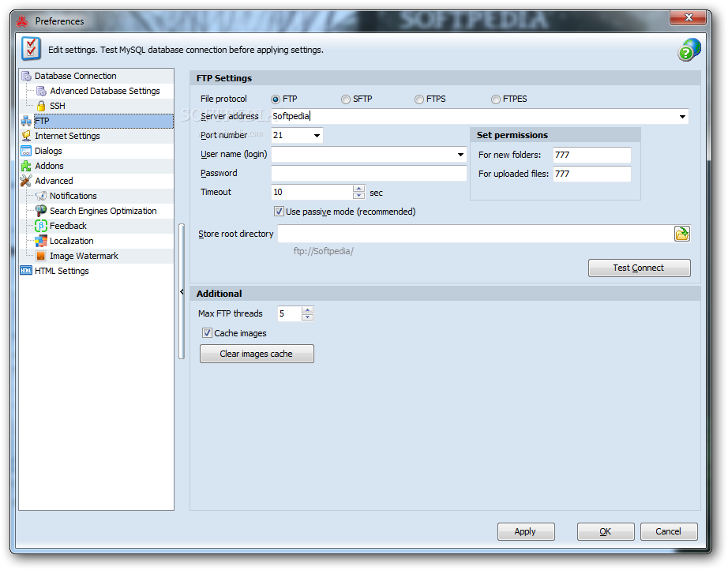Click the For uploaded files permissions field
Screen dimensions: 728x570
point(592,174)
